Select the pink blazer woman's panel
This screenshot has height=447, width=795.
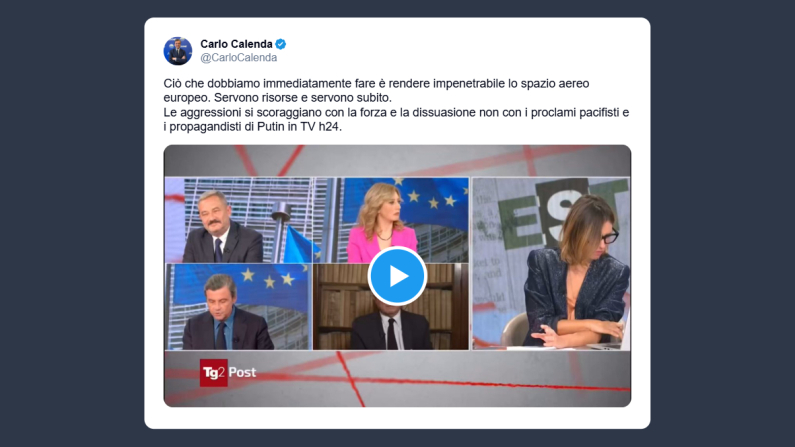click(391, 220)
